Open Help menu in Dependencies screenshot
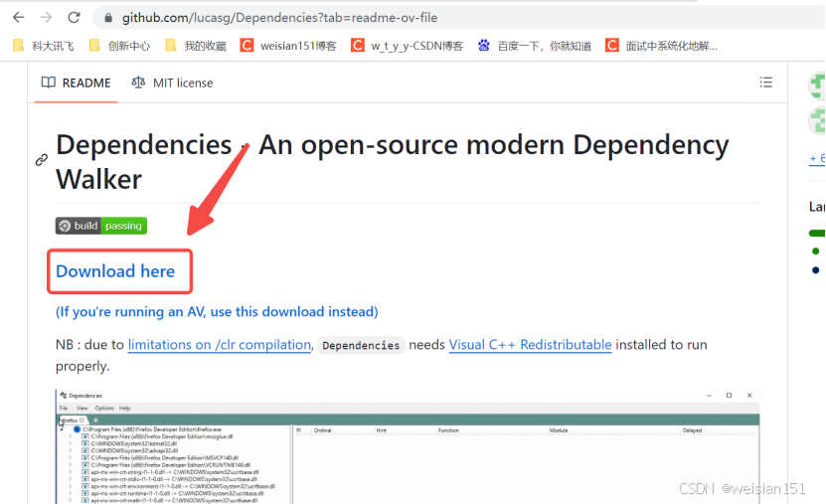Screen dimensions: 826x504 tap(124, 409)
